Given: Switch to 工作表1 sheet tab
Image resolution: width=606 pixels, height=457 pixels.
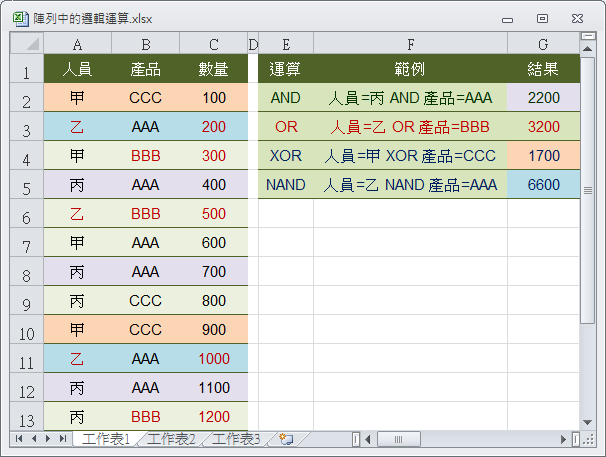Looking at the screenshot, I should pyautogui.click(x=106, y=439).
